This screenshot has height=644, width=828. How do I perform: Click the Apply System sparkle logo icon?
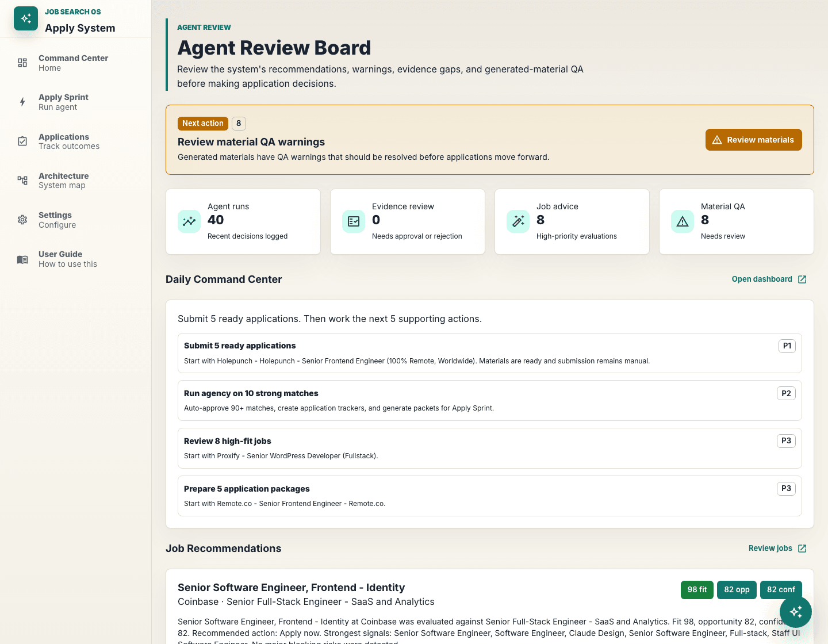26,19
